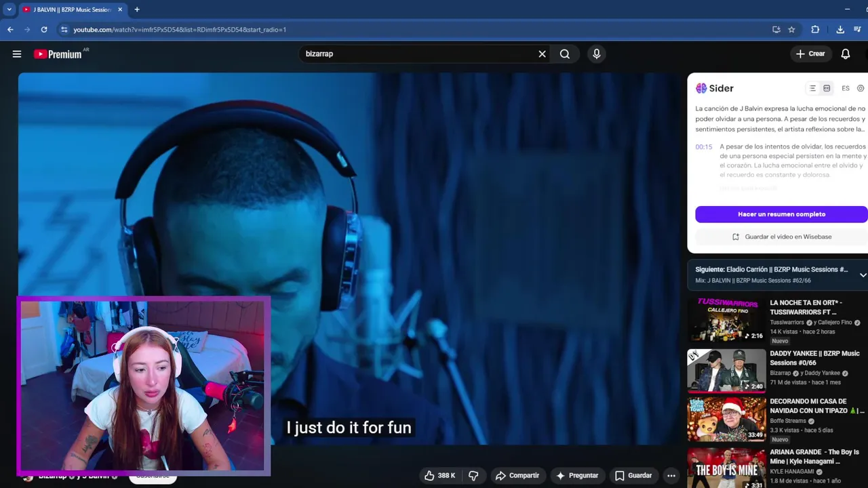This screenshot has height=488, width=868.
Task: Bookmark this page with the star
Action: (x=791, y=30)
